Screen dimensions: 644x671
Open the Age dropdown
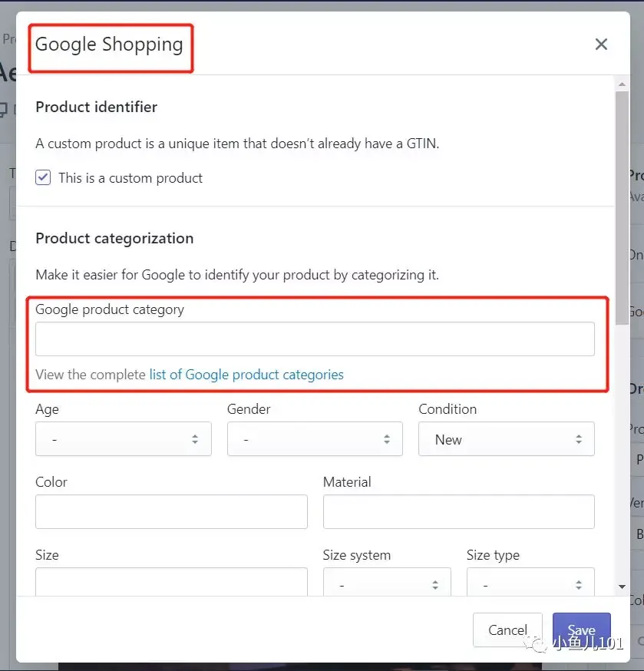124,438
